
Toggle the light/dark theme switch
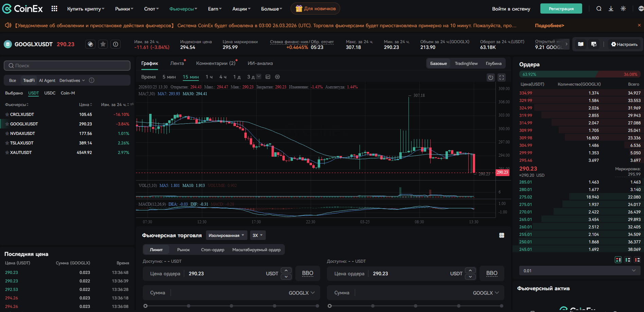(x=623, y=8)
